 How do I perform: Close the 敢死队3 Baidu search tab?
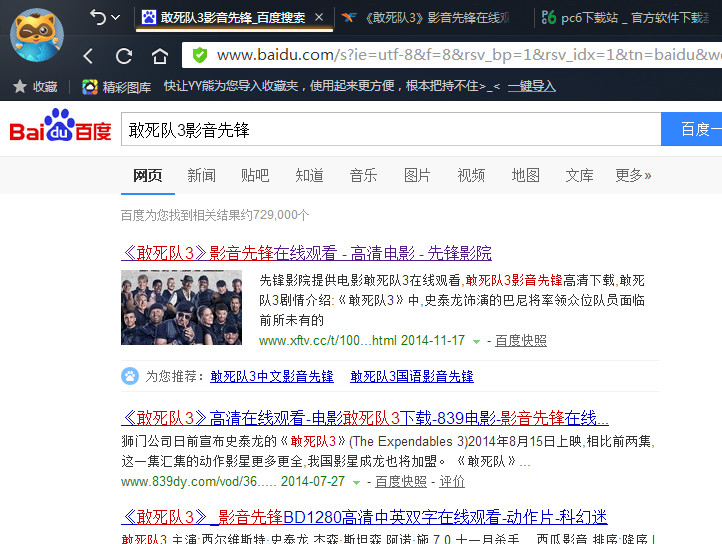[319, 17]
